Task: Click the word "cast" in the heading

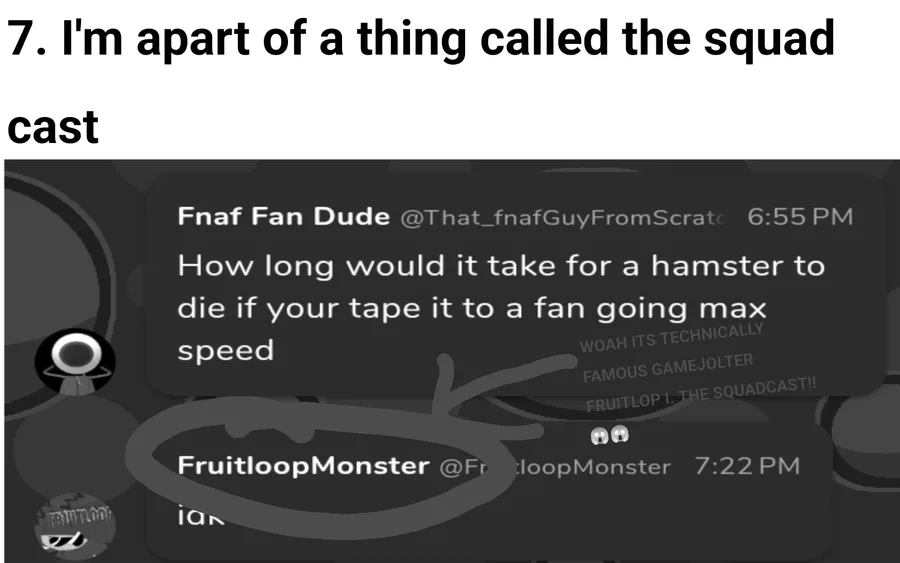Action: point(52,127)
